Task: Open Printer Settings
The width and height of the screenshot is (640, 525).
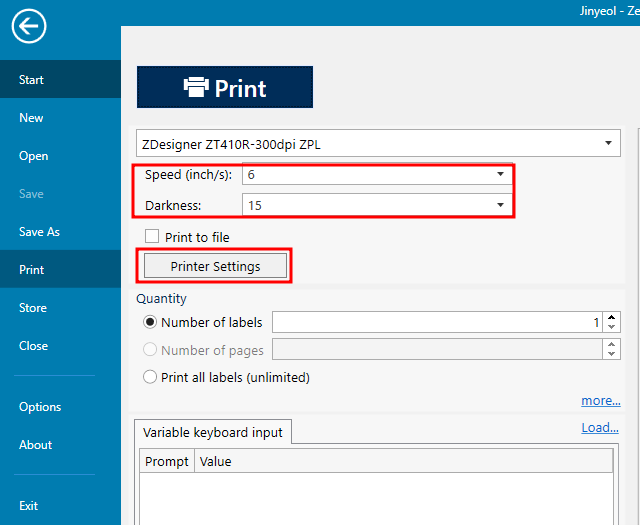Action: pos(215,266)
